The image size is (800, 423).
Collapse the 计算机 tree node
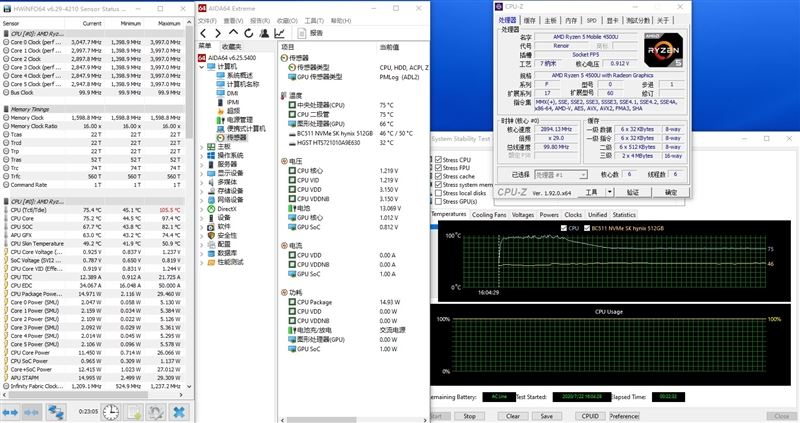point(202,66)
